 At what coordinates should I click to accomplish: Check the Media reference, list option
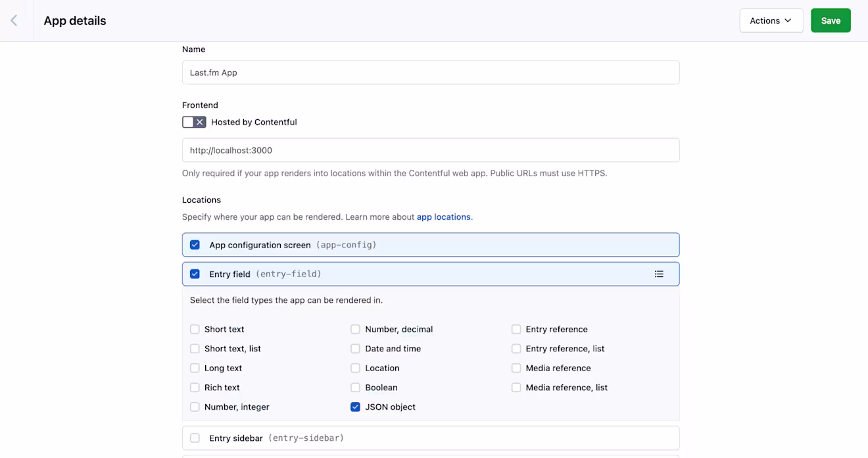tap(516, 388)
